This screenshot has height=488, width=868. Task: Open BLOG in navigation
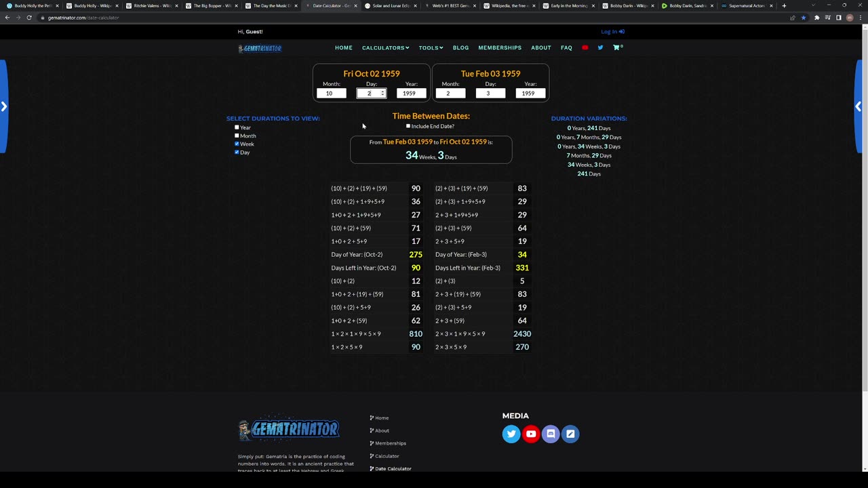point(460,47)
